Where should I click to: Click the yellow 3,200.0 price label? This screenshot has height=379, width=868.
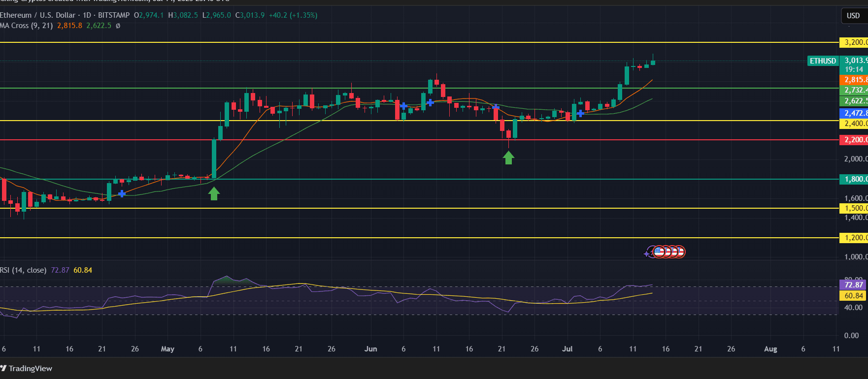(x=854, y=42)
